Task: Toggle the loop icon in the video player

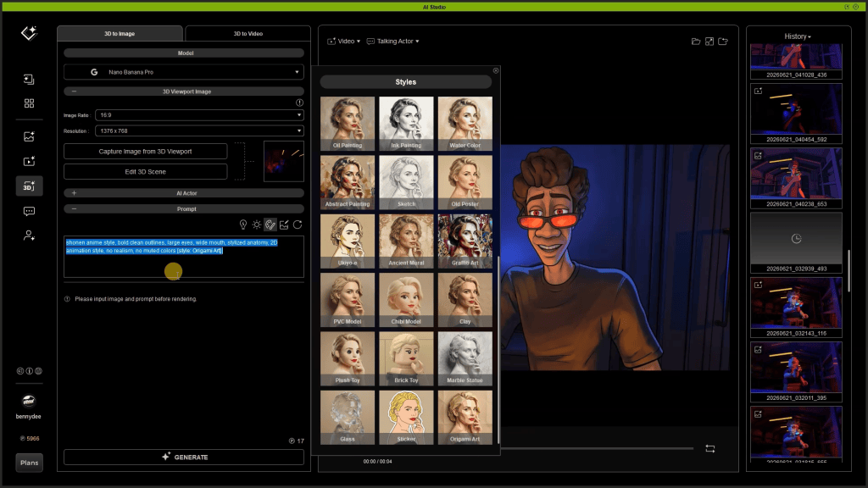Action: [x=710, y=449]
